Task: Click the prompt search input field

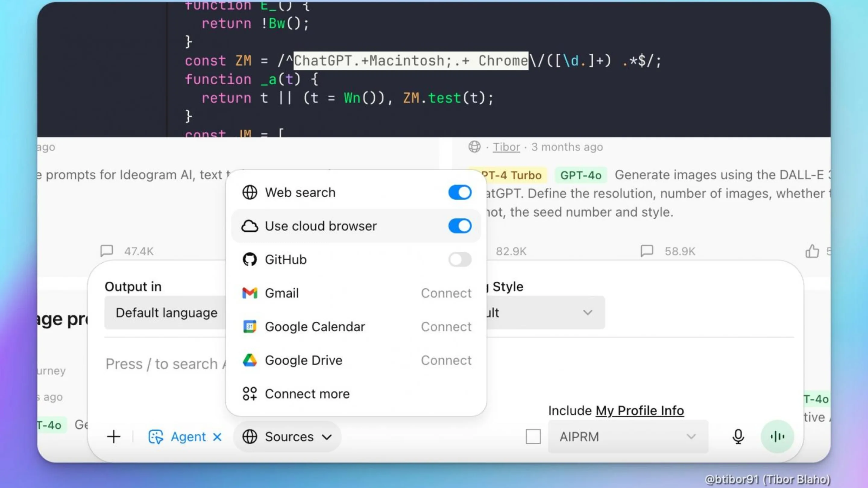Action: (165, 364)
